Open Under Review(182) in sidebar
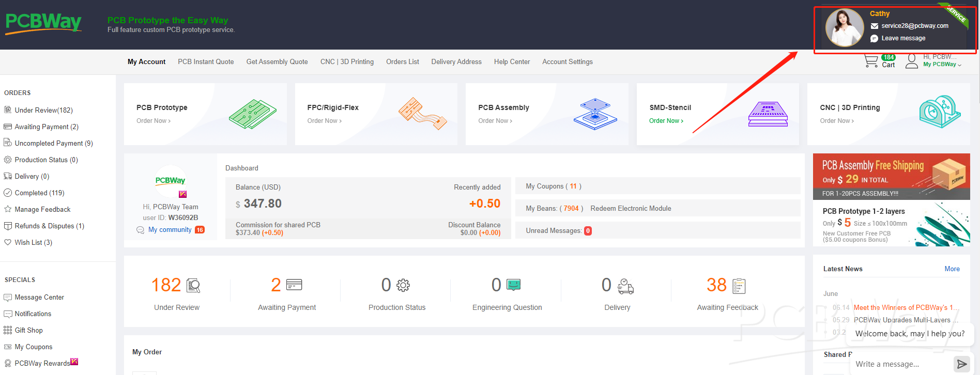This screenshot has height=375, width=980. (43, 110)
